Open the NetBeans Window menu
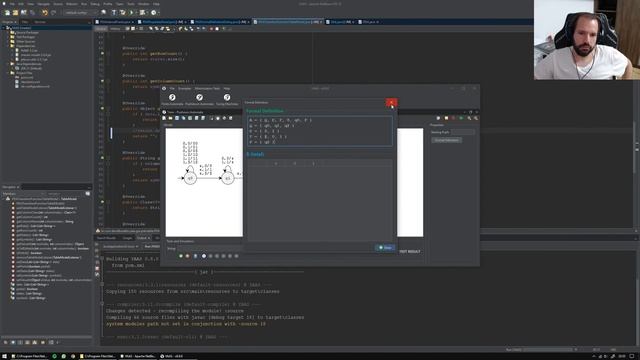Screen dimensions: 640x360 pyautogui.click(x=144, y=4)
